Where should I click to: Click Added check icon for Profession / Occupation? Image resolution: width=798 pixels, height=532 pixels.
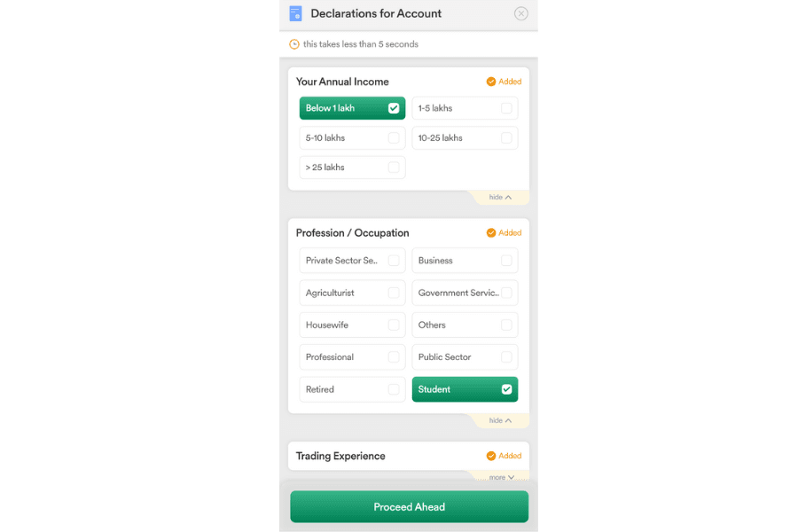pos(491,232)
